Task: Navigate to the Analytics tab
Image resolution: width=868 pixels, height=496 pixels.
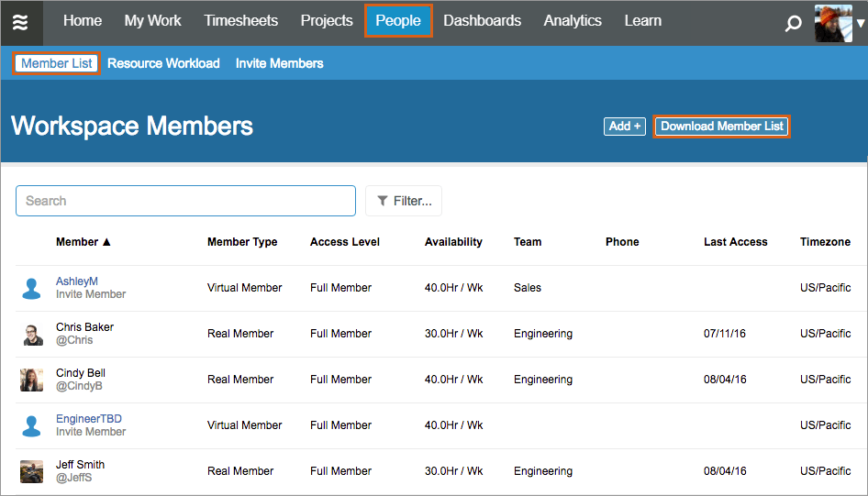Action: click(573, 21)
